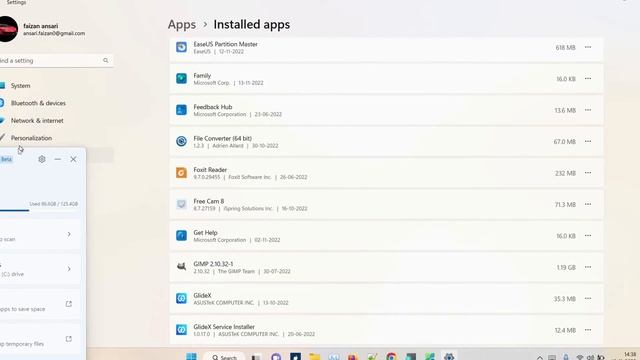Click the 232 MB size value for Foxit Reader
Viewport: 640px width, 360px height.
click(565, 173)
